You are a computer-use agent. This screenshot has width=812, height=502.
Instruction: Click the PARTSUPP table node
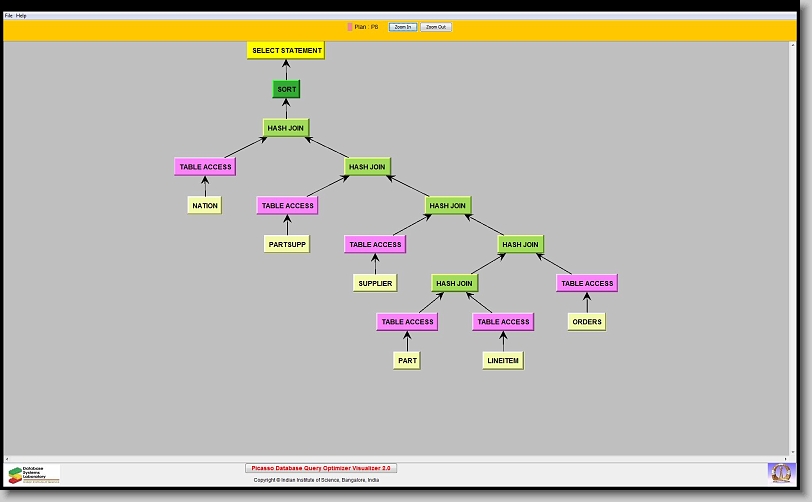click(x=287, y=244)
